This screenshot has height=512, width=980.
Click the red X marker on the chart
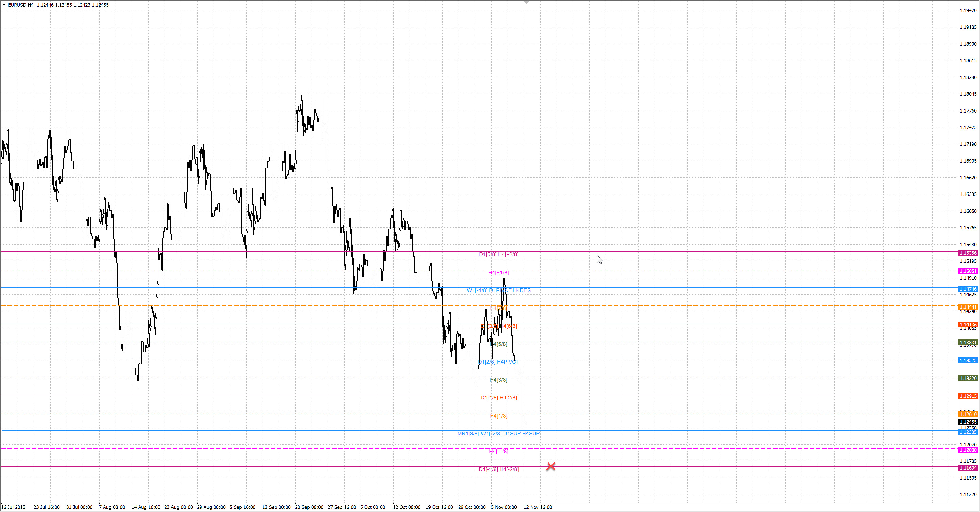(550, 466)
